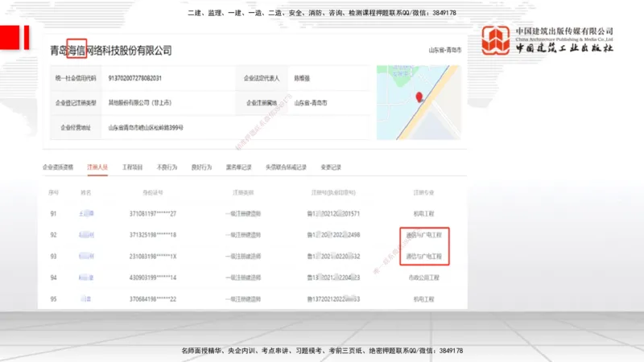Image resolution: width=644 pixels, height=362 pixels.
Task: Switch to the 工程项目 tab
Action: point(132,167)
